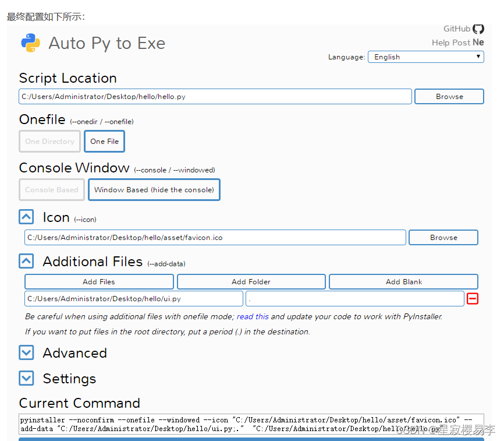The image size is (504, 441).
Task: Click the '(--onedir / --onefile)' hint text
Action: 102,122
